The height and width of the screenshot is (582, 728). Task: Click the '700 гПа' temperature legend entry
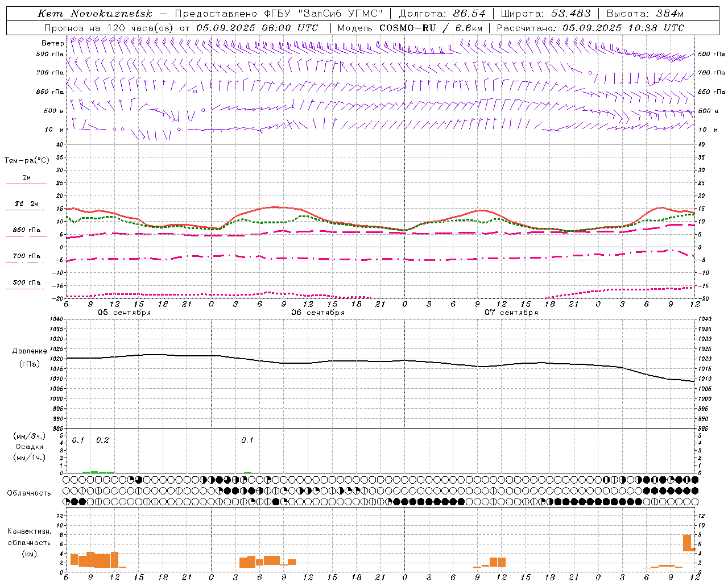click(27, 256)
